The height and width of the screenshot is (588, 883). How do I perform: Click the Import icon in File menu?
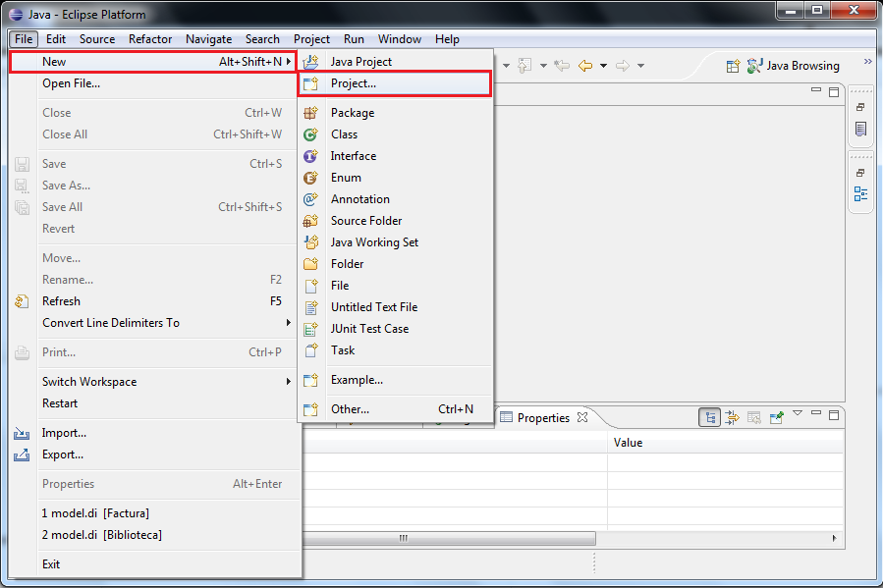click(x=22, y=433)
